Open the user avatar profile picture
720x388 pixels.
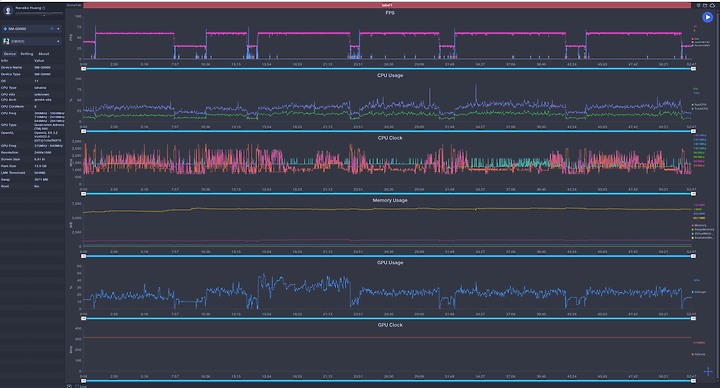[8, 10]
